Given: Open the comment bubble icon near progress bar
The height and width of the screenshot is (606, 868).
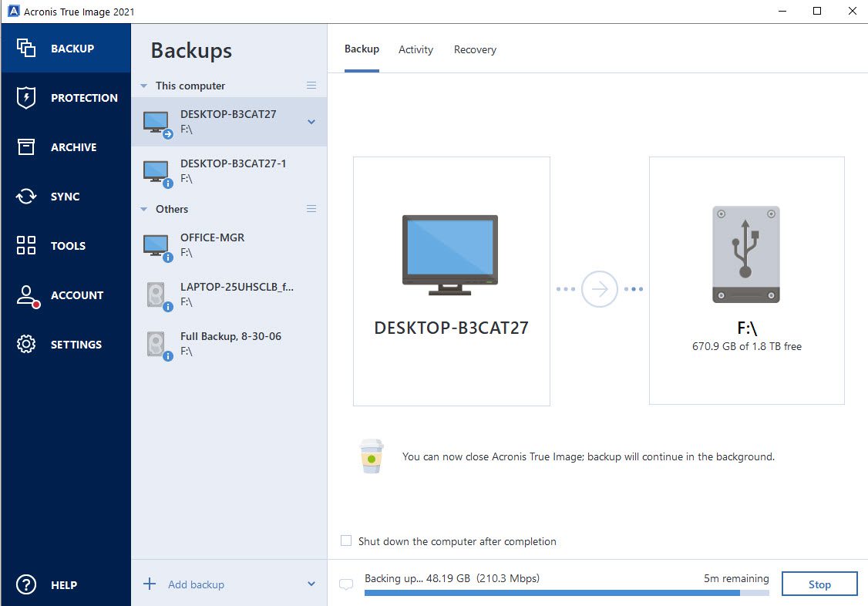Looking at the screenshot, I should 346,584.
